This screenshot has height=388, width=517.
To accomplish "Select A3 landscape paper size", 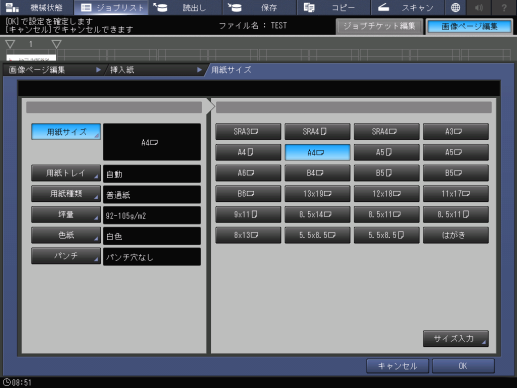I will [x=456, y=132].
